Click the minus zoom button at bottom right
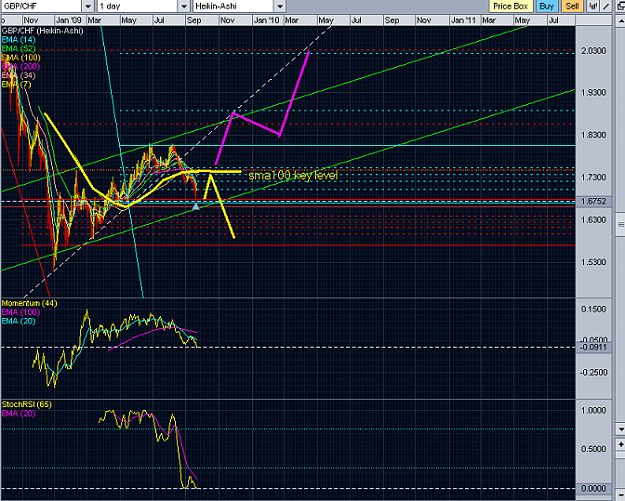 point(621,495)
